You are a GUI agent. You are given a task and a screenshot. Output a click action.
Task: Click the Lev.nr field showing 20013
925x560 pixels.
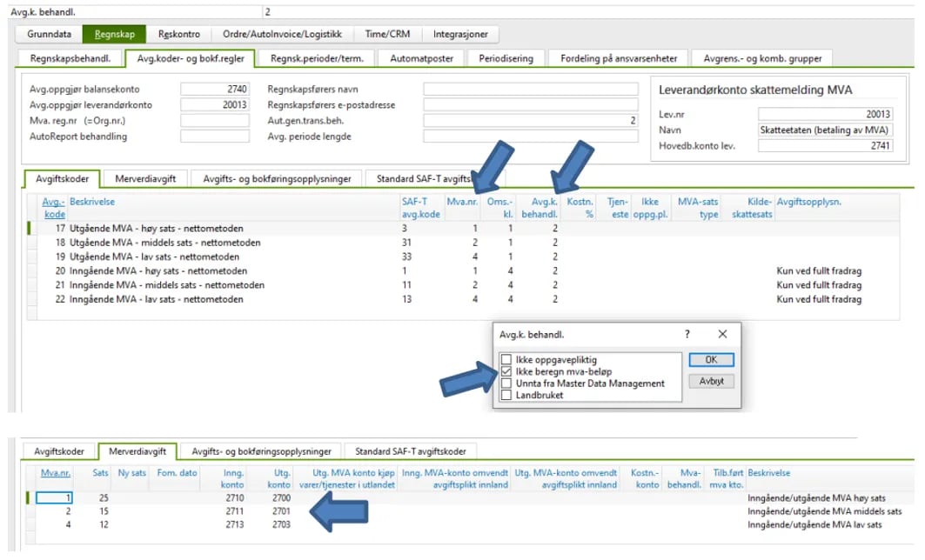click(x=825, y=115)
